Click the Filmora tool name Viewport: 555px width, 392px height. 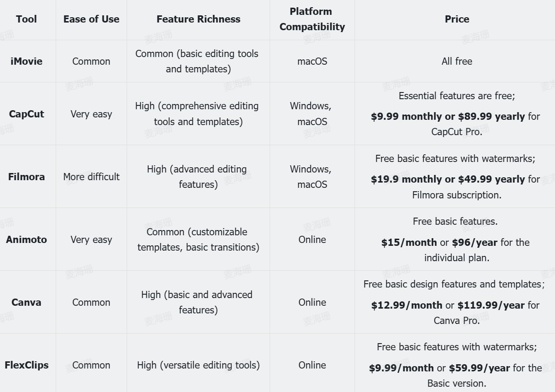tap(26, 177)
